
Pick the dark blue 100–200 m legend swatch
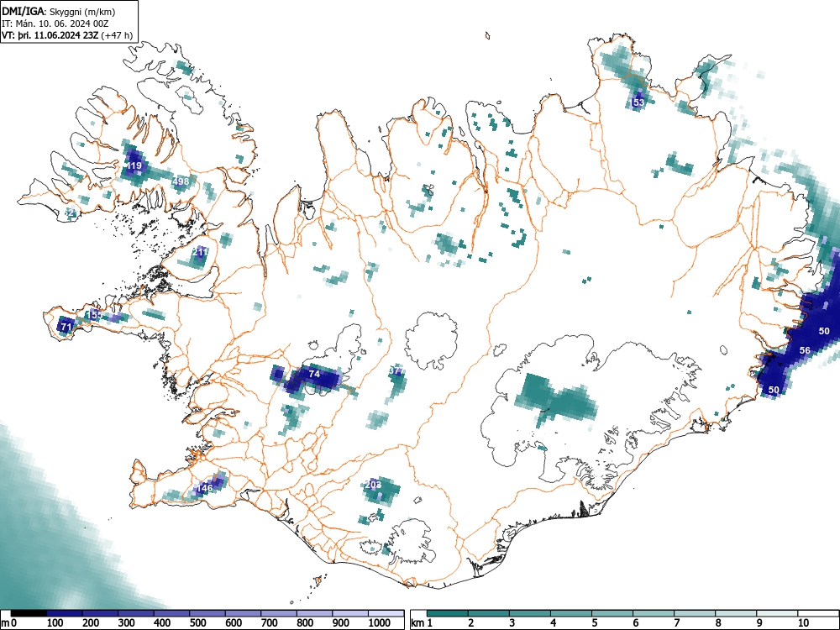65,613
